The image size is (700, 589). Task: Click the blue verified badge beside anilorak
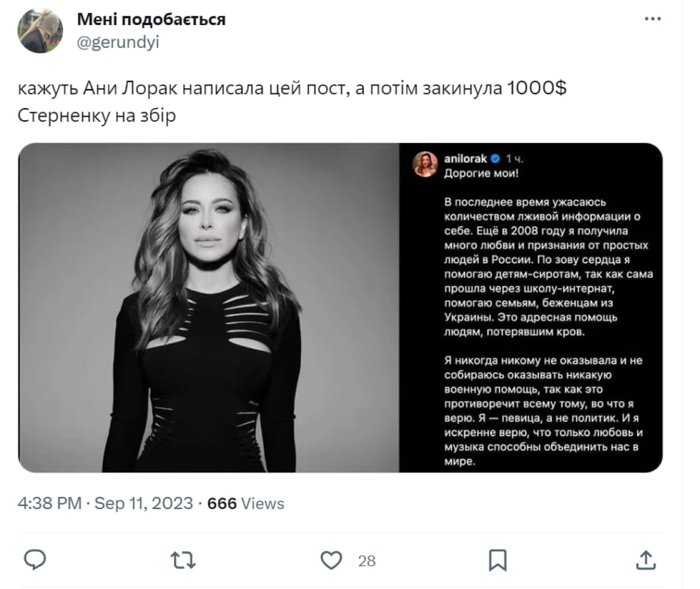pyautogui.click(x=496, y=159)
